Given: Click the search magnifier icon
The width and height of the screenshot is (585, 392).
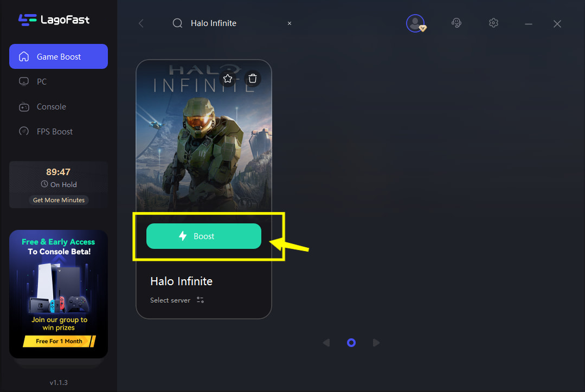Looking at the screenshot, I should click(x=178, y=23).
